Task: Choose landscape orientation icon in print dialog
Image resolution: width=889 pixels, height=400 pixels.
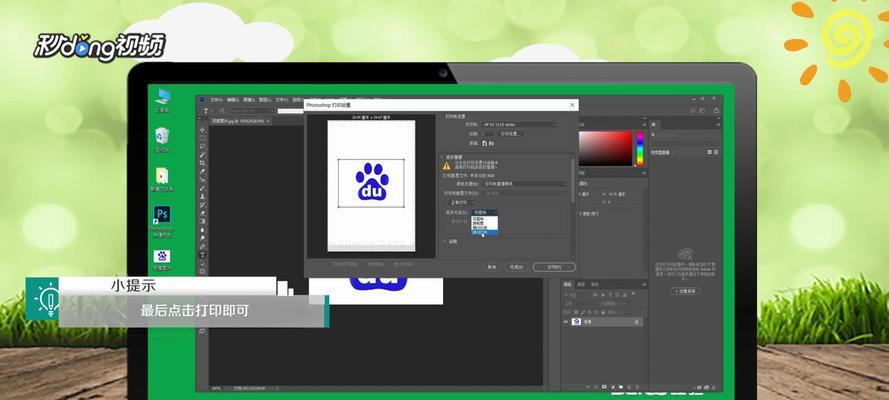Action: tap(492, 144)
